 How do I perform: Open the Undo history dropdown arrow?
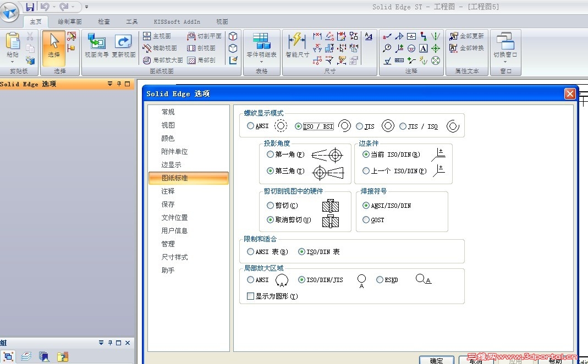(54, 7)
